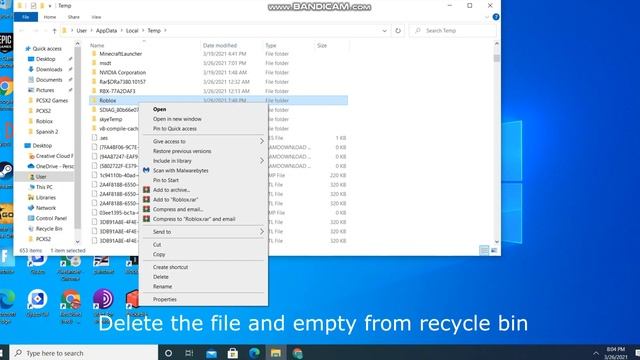Sort by the Type column header
Screen dimensions: 640x360
click(x=271, y=45)
